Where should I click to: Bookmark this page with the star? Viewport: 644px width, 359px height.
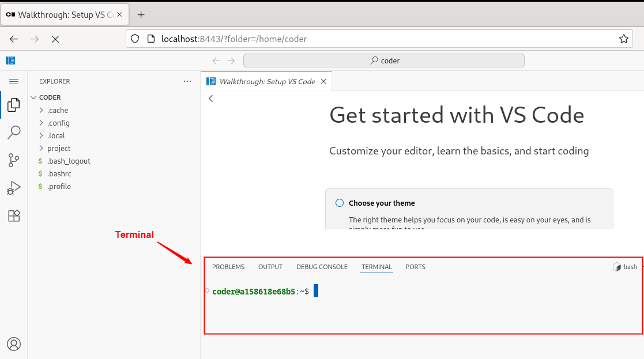click(623, 39)
